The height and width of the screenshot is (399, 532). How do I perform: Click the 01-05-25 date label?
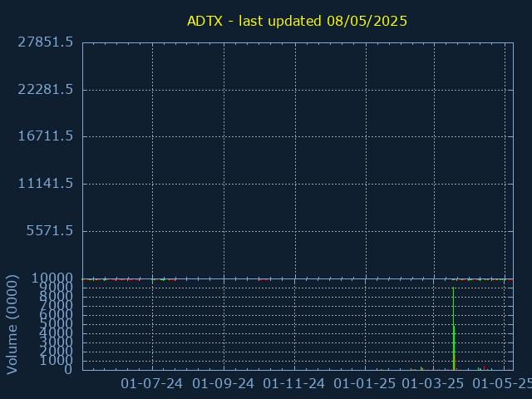click(502, 384)
